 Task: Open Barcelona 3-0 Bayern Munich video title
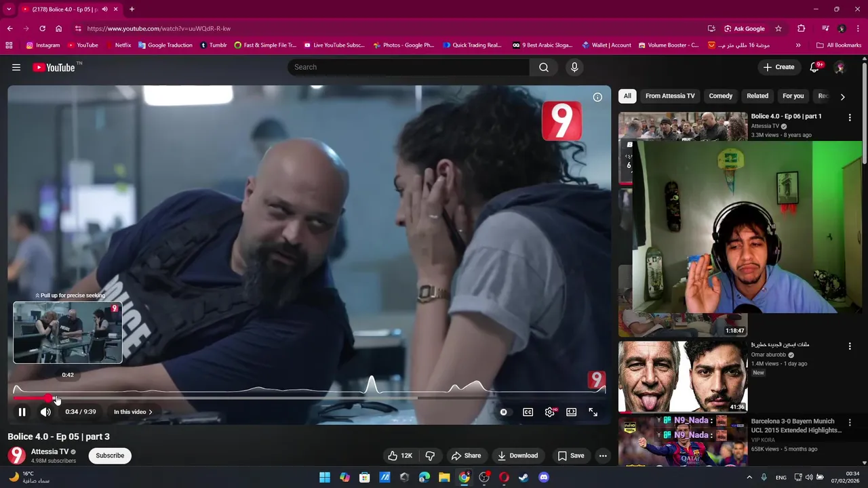796,426
